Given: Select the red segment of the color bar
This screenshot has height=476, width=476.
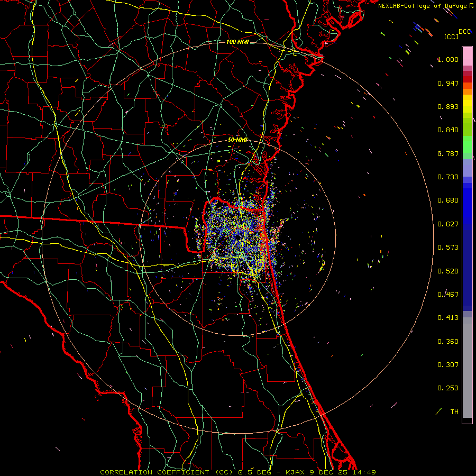Looking at the screenshot, I should 467,79.
